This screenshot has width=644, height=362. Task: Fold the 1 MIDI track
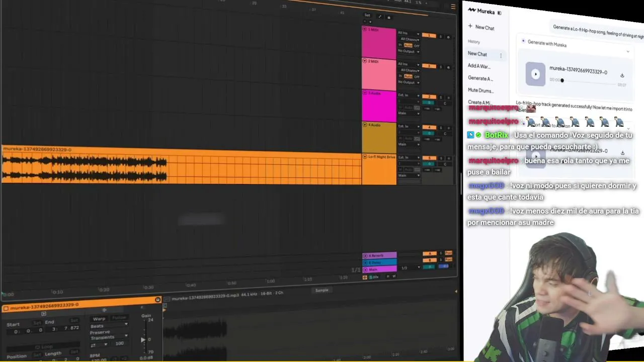pos(365,30)
